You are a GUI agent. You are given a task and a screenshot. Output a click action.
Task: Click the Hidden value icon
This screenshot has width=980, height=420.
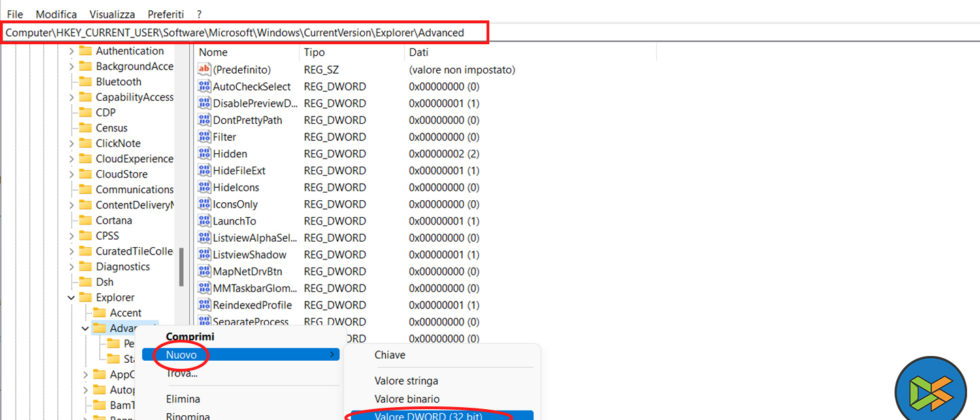click(x=204, y=154)
